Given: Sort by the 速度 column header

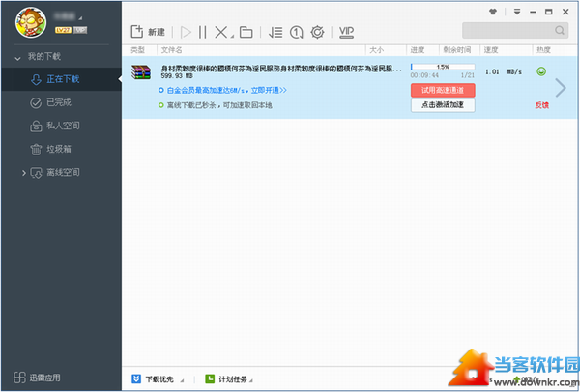Looking at the screenshot, I should pos(491,50).
